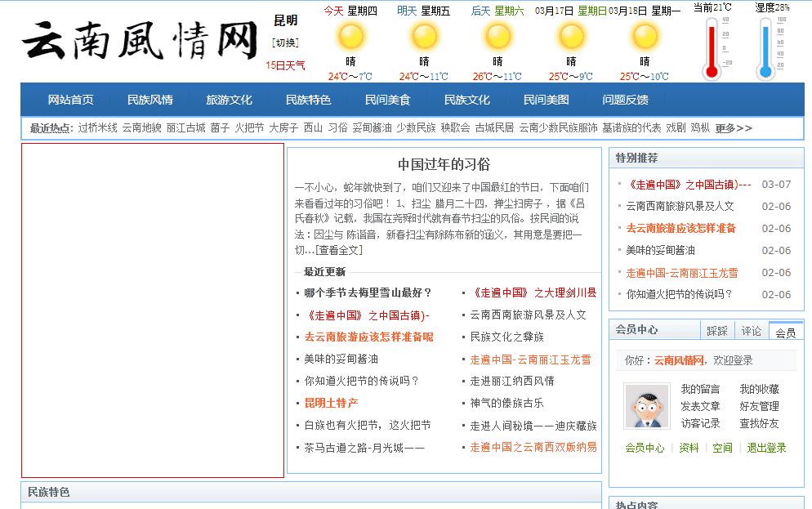Click the weather icon for 03月17日 星期日

click(572, 38)
